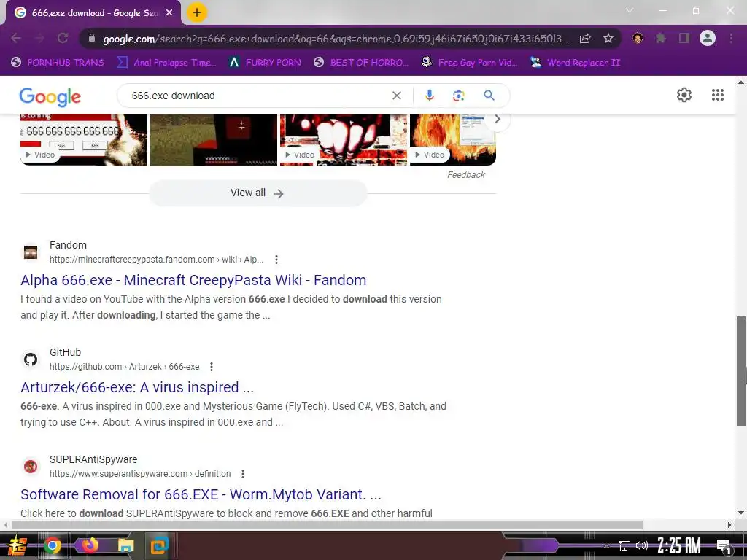Toggle the Chrome side panel
This screenshot has height=560, width=747.
(684, 38)
